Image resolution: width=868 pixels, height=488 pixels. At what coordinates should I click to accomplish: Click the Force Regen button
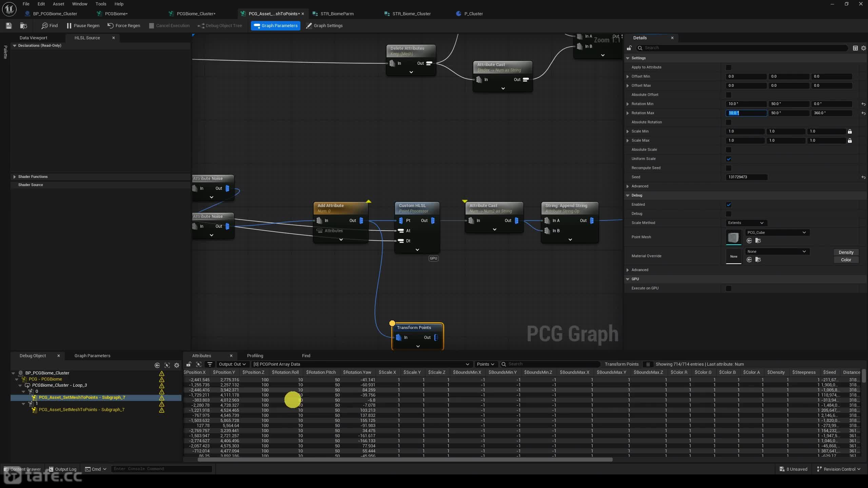tap(124, 26)
